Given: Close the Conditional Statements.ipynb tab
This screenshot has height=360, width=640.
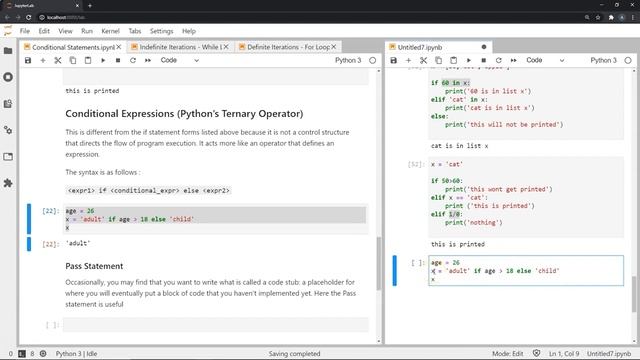Looking at the screenshot, I should [x=119, y=47].
